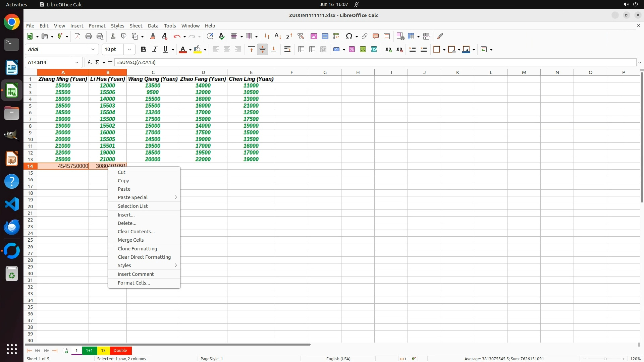Screen dimensions: 644x362
Task: Toggle italic formatting
Action: click(155, 49)
